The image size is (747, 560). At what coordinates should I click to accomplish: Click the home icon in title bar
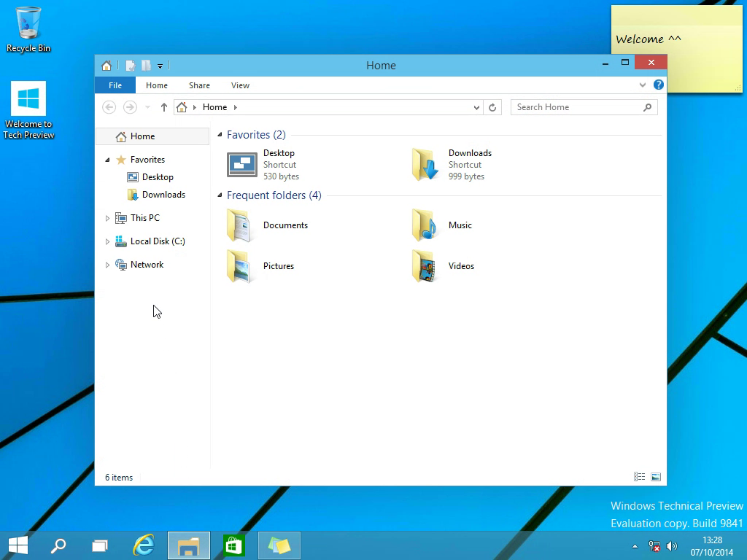pos(107,65)
